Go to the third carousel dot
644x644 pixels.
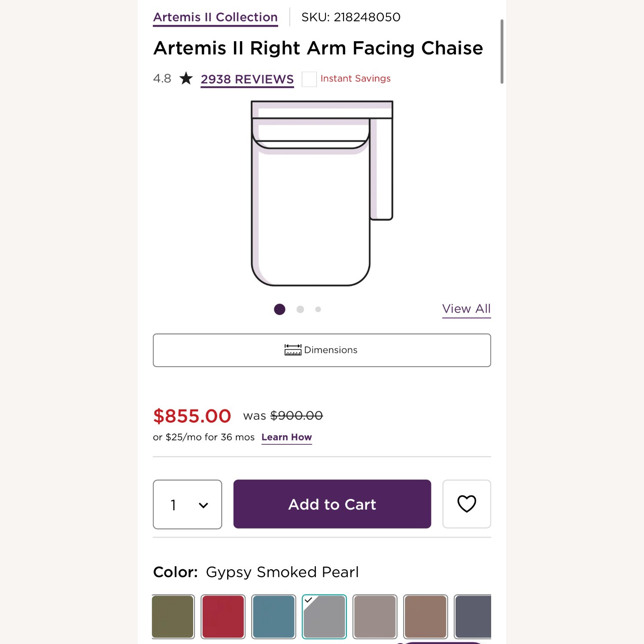tap(318, 309)
